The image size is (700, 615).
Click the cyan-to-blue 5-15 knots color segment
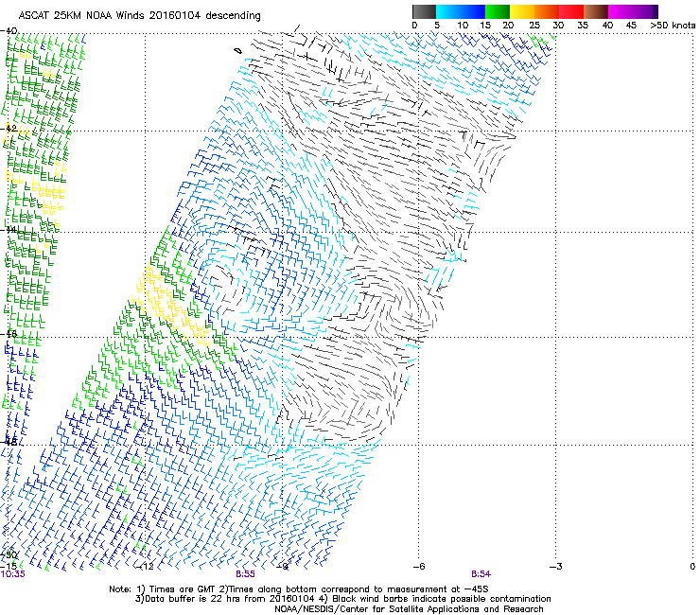tap(461, 11)
